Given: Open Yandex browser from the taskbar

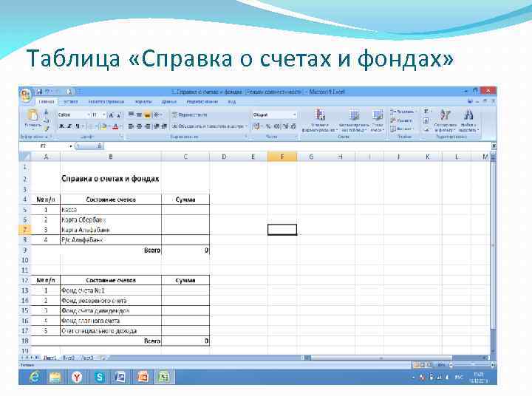Looking at the screenshot, I should point(77,377).
